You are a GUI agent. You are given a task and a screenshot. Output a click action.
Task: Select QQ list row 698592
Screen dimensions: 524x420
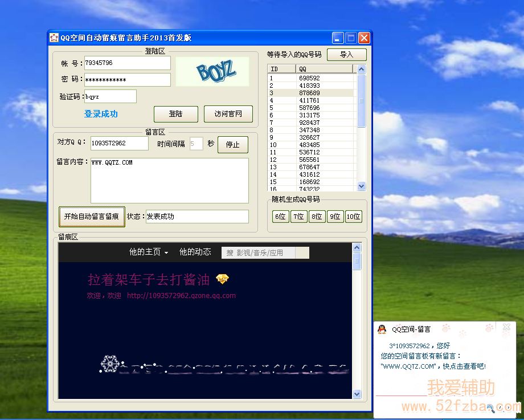311,78
